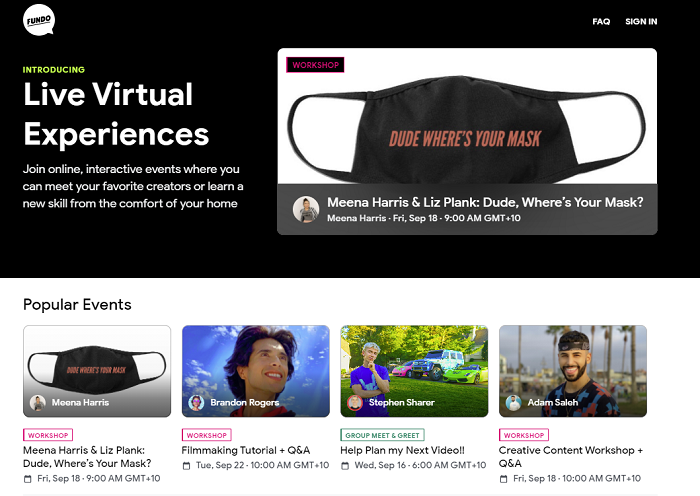Screen dimensions: 700x496
Task: Open the Stephen Sharer event thumbnail
Action: pos(414,371)
